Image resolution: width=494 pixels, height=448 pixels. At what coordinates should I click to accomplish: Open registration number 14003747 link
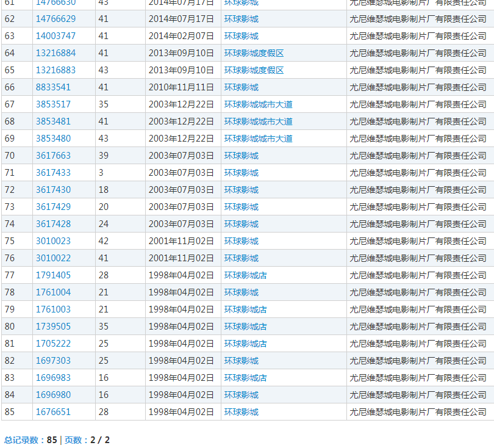(55, 36)
